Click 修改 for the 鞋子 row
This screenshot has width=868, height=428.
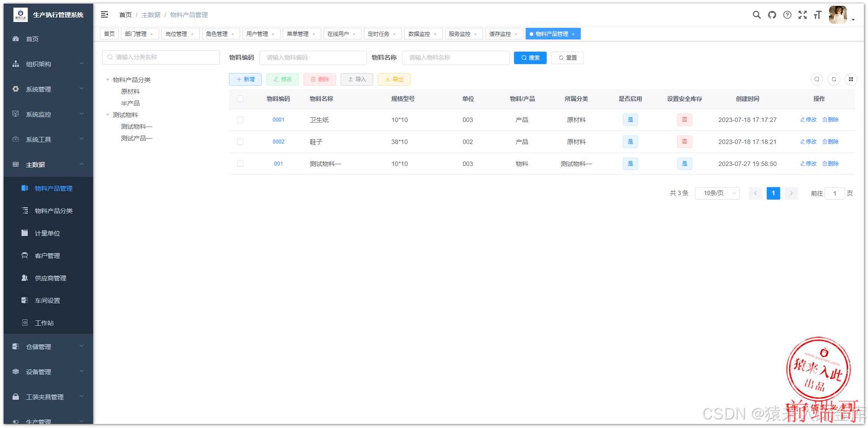point(808,142)
